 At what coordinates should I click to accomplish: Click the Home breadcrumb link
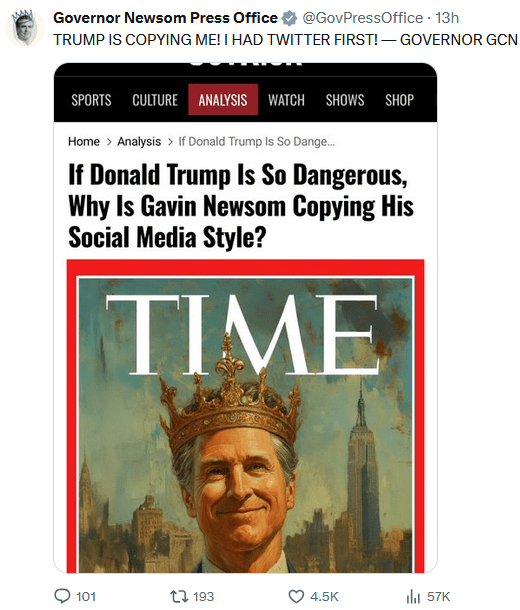pyautogui.click(x=84, y=142)
